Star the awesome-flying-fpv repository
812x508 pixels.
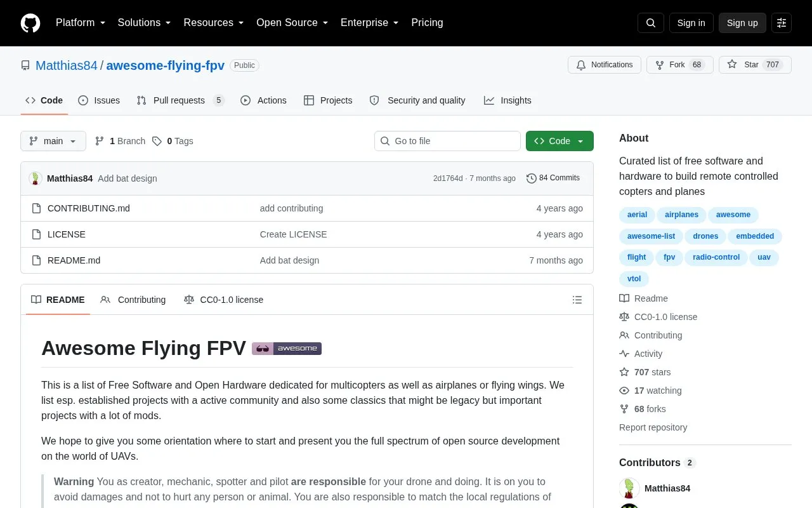tap(755, 65)
